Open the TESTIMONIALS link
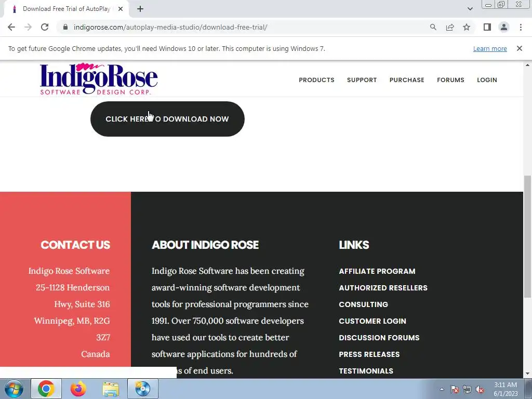This screenshot has width=532, height=399. [x=366, y=371]
